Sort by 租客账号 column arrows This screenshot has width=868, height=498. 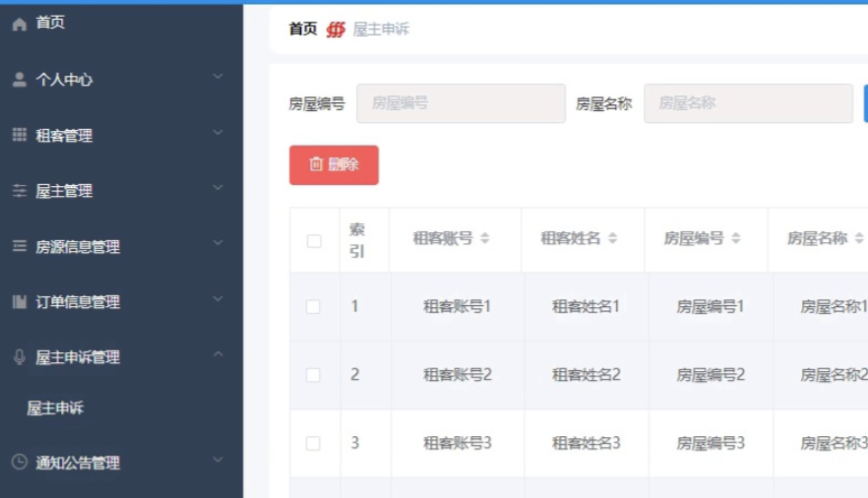pos(485,238)
